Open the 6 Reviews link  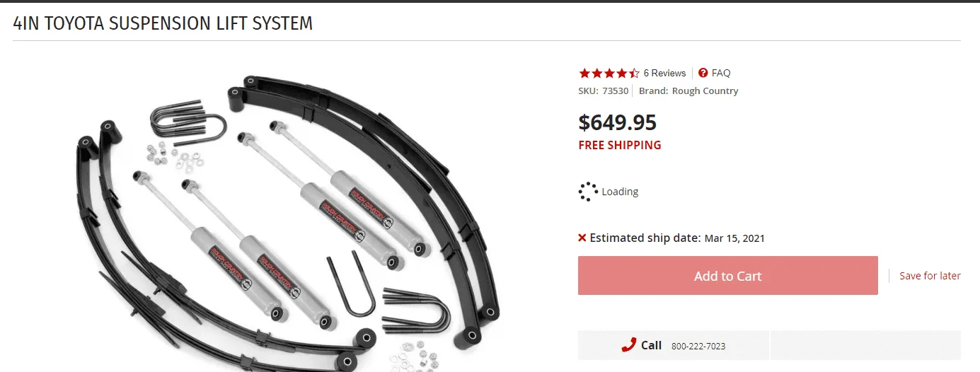664,73
